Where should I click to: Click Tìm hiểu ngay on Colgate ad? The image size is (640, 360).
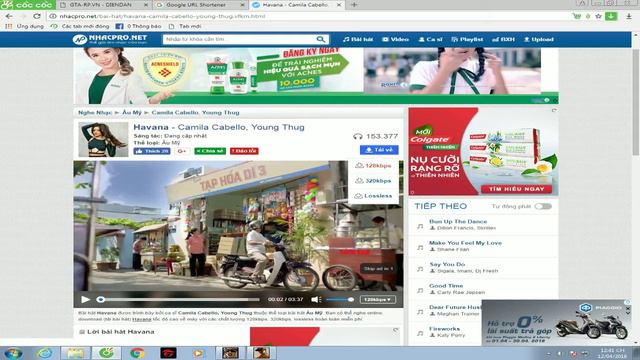click(x=516, y=189)
